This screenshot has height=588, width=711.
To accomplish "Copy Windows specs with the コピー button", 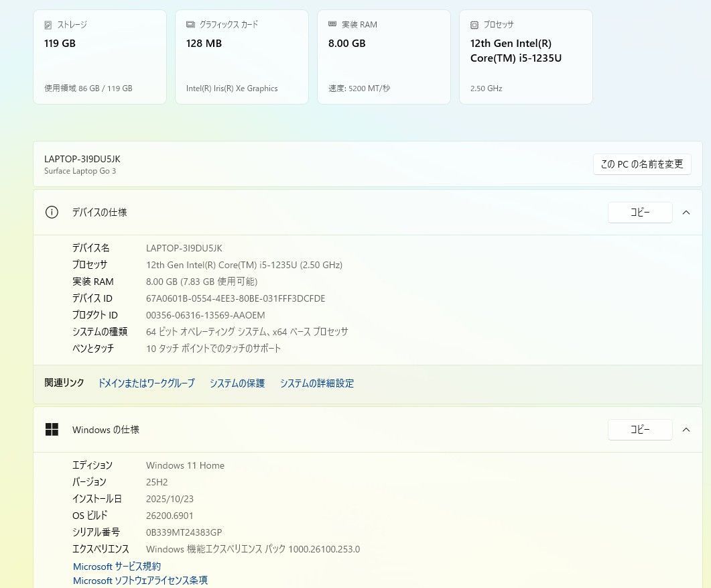I will 639,430.
